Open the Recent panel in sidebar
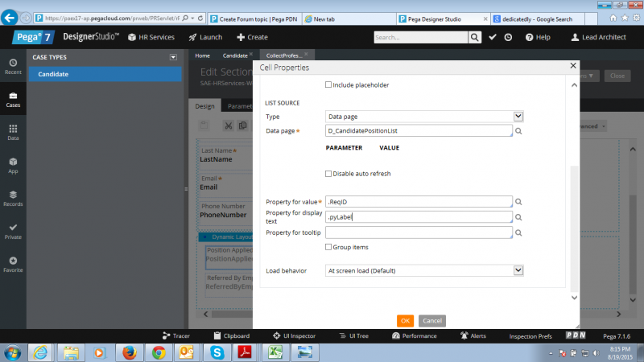644x362 pixels. pyautogui.click(x=13, y=66)
